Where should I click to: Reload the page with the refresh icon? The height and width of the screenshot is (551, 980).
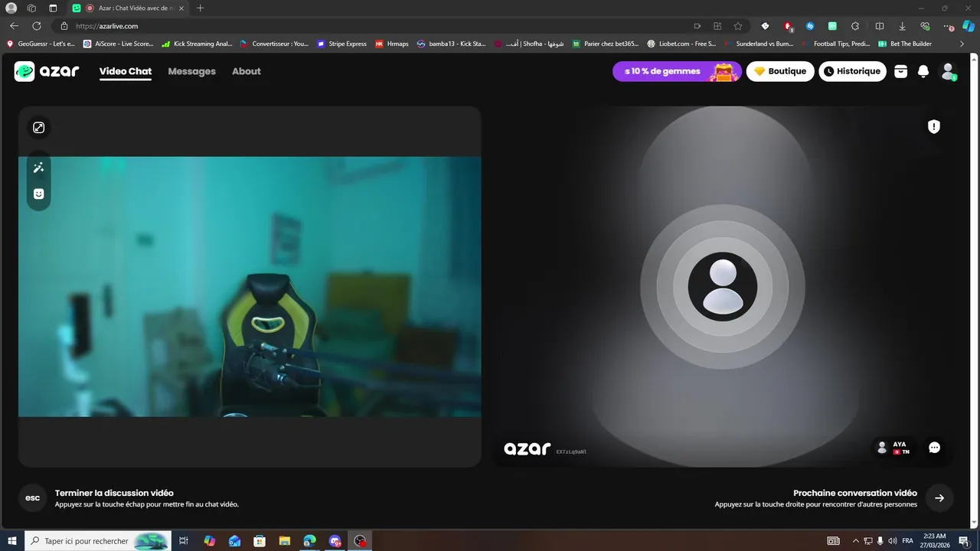pos(37,26)
